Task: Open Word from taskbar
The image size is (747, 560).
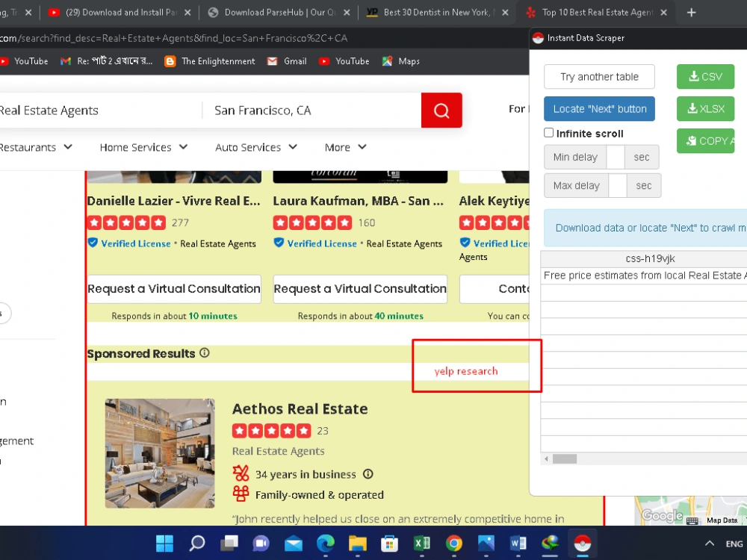Action: click(x=518, y=544)
